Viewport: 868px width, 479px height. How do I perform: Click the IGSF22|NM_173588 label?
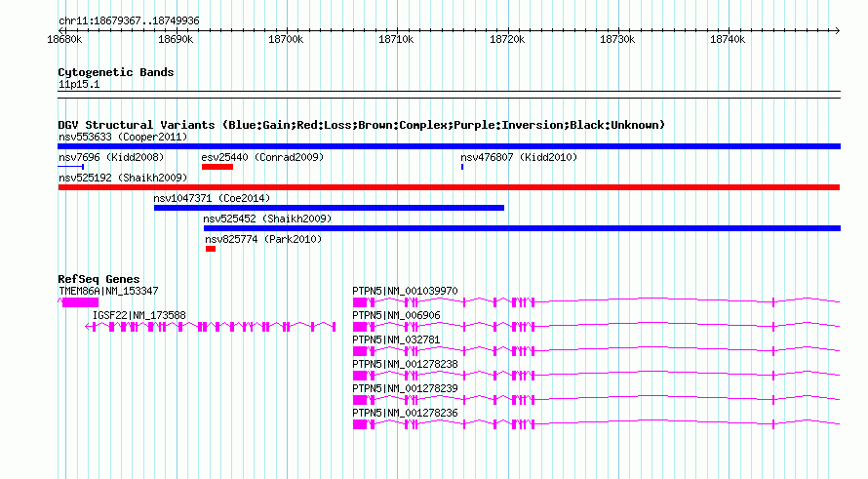click(138, 315)
